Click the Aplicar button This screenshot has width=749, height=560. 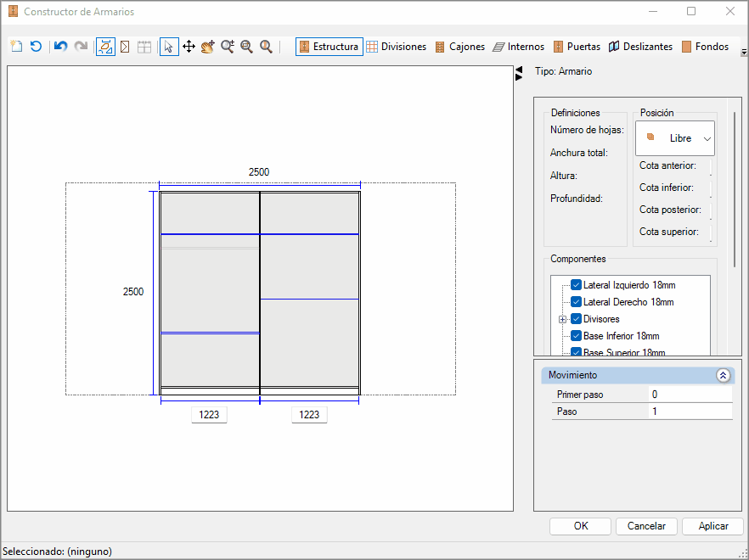712,526
